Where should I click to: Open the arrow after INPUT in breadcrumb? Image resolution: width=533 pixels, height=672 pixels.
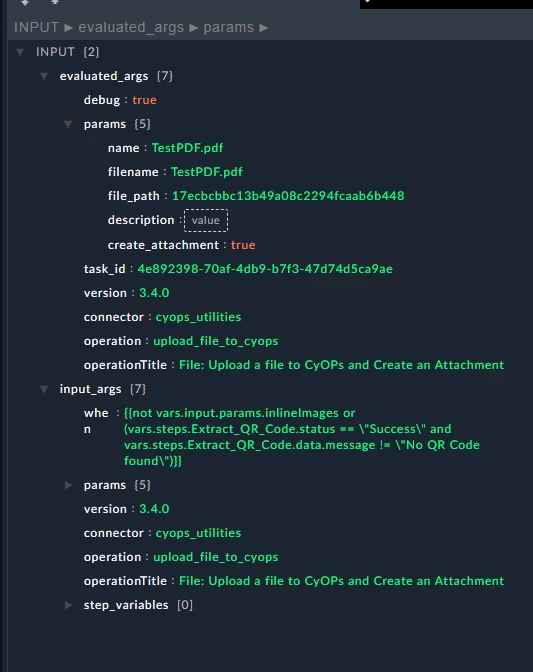pos(69,28)
